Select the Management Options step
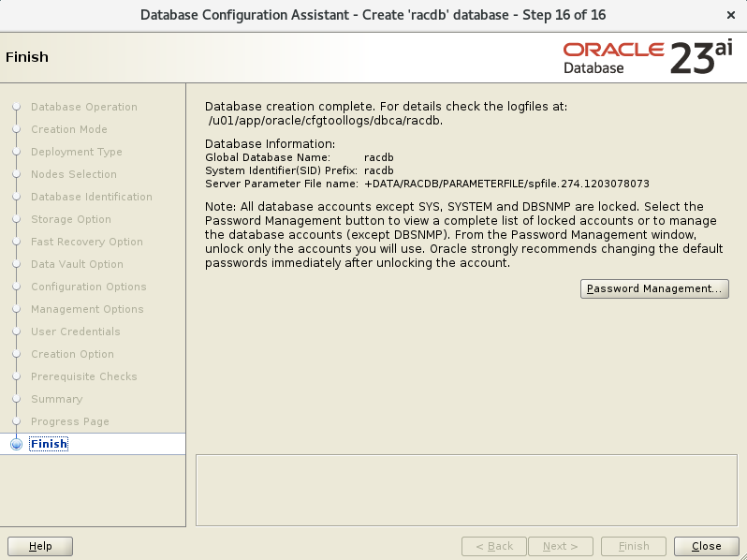Viewport: 747px width, 560px height. (87, 309)
